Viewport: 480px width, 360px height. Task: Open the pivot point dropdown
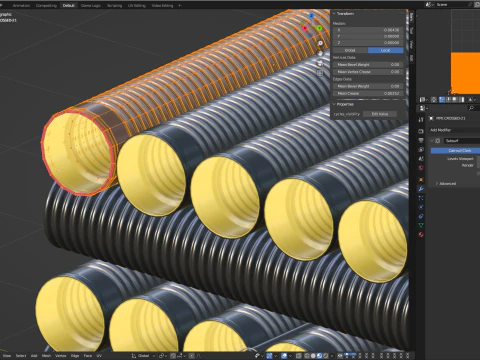pos(163,356)
